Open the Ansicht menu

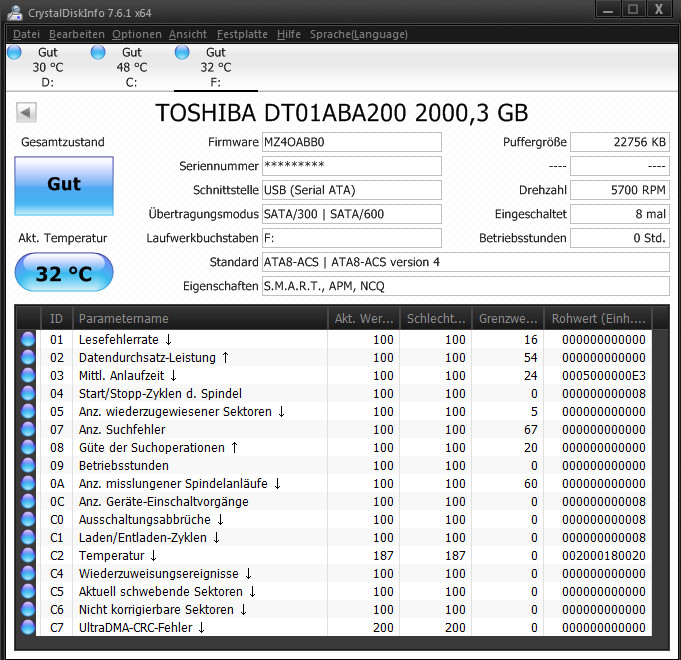pos(188,34)
